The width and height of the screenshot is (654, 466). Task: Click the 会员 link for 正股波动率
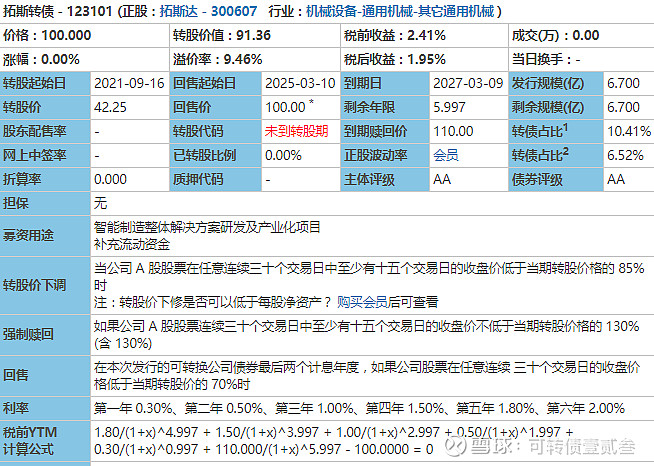click(446, 156)
